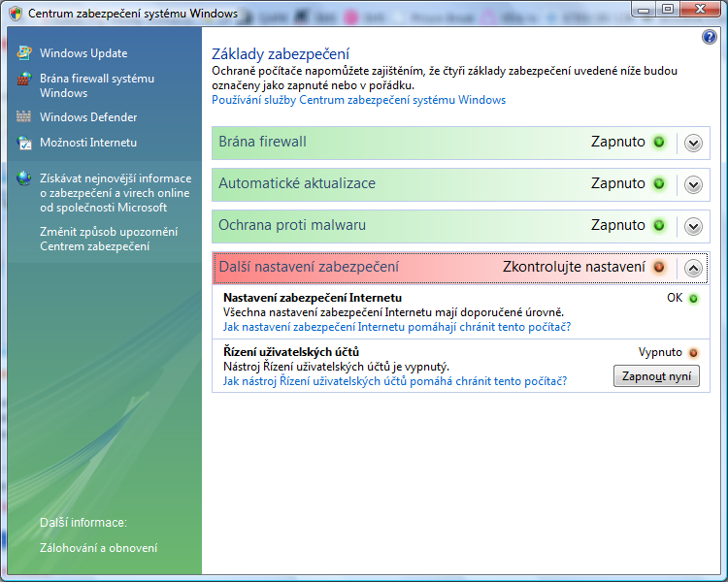728x582 pixels.
Task: Click the Automatické aktualizace header label
Action: click(x=297, y=183)
